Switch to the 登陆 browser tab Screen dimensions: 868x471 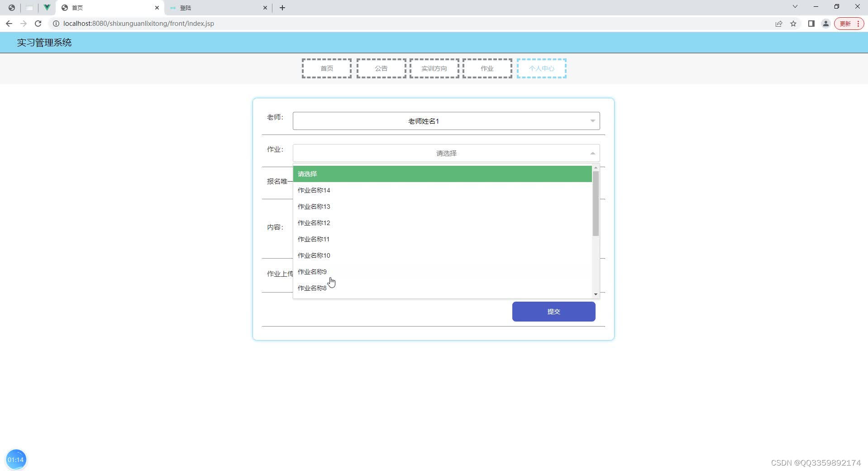tap(218, 8)
